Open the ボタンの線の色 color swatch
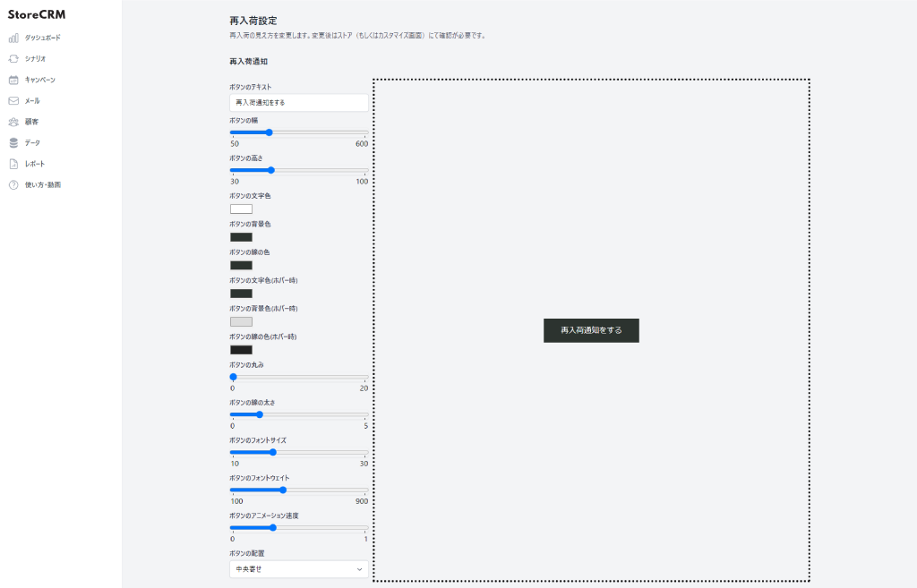This screenshot has width=917, height=588. click(241, 265)
